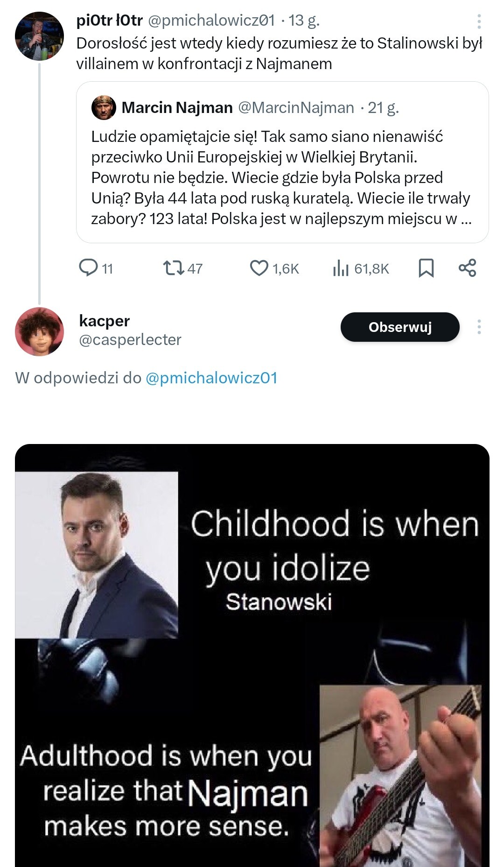Open piOtr lOtr's profile avatar

point(39,36)
